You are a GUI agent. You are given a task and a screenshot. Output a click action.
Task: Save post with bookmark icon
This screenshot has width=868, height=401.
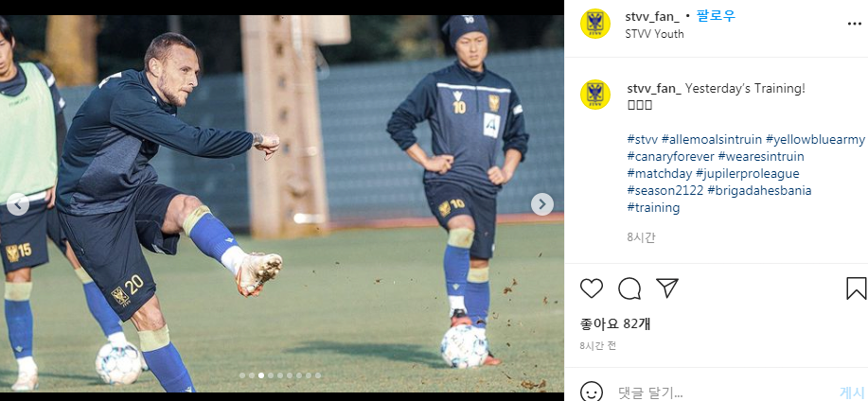coord(857,288)
